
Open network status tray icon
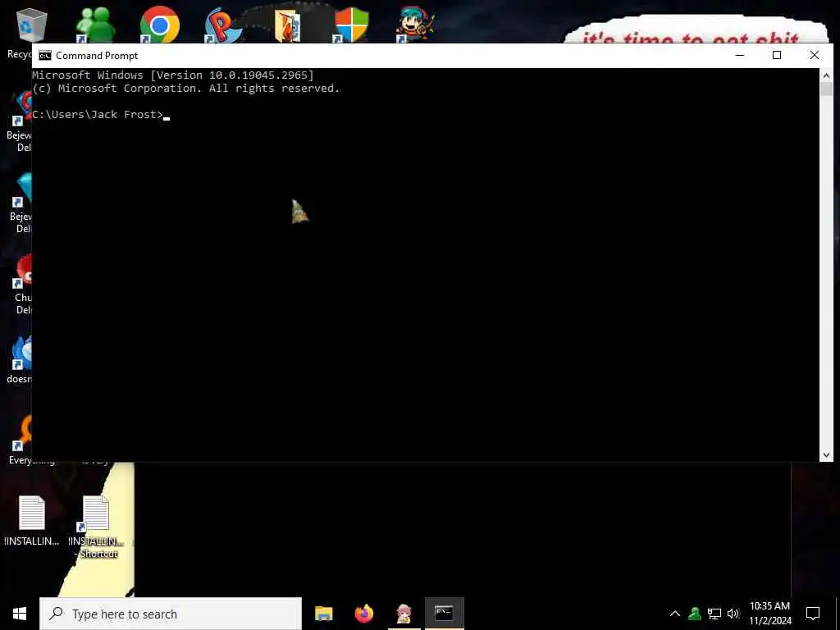coord(714,614)
